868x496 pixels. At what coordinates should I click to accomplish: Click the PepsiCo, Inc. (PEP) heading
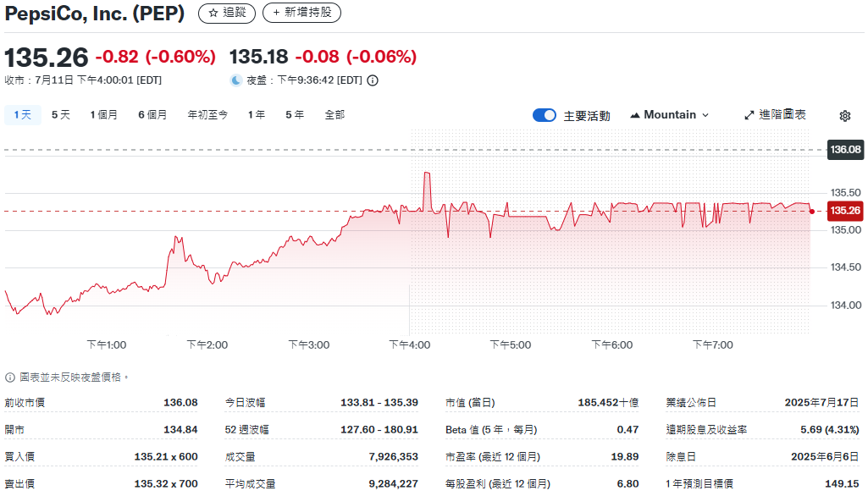[x=95, y=14]
